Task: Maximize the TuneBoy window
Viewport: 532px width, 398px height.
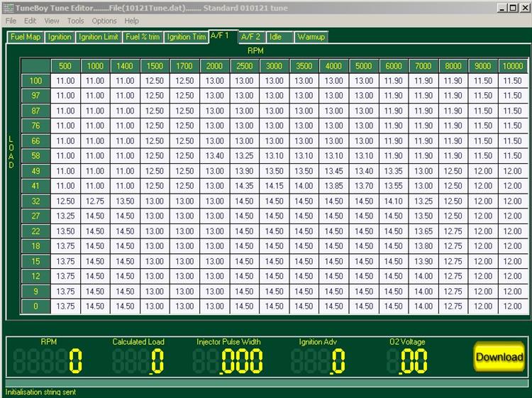Action: (x=514, y=8)
